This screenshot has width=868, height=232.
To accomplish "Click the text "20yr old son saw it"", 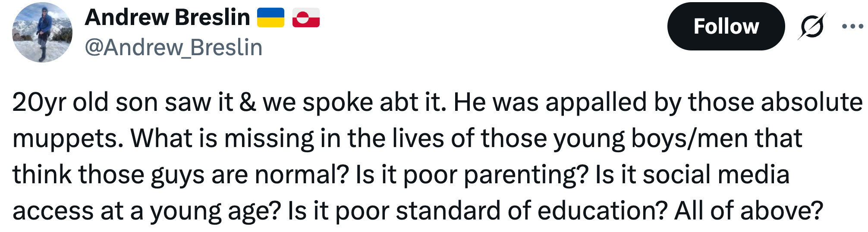I will coord(123,103).
